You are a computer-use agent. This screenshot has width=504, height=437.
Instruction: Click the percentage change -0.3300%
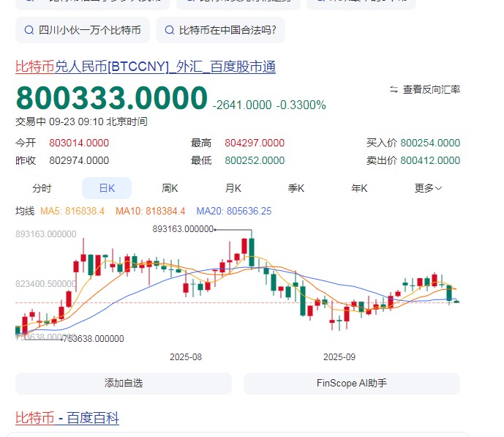pos(301,105)
